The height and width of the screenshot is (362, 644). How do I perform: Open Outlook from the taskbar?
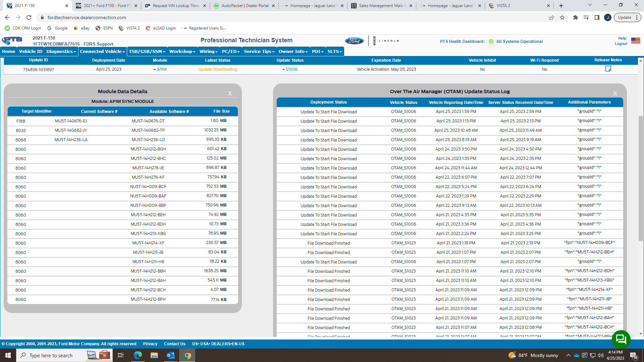(171, 355)
